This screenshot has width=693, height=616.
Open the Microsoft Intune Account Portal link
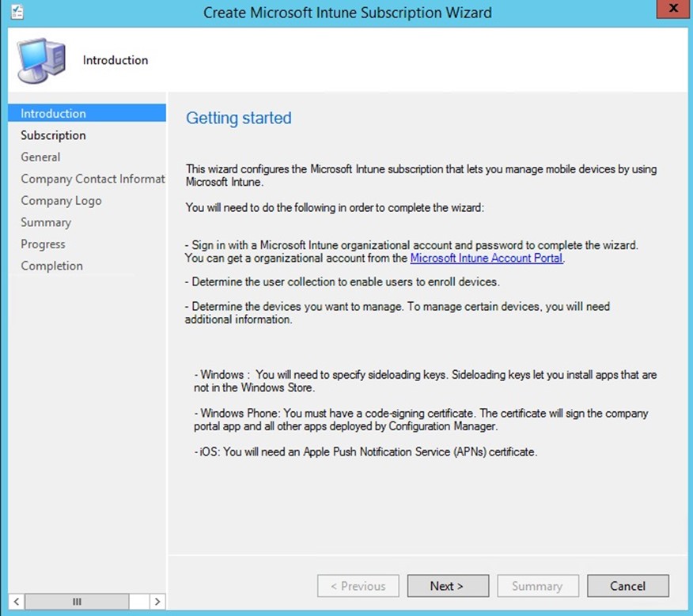(x=487, y=259)
